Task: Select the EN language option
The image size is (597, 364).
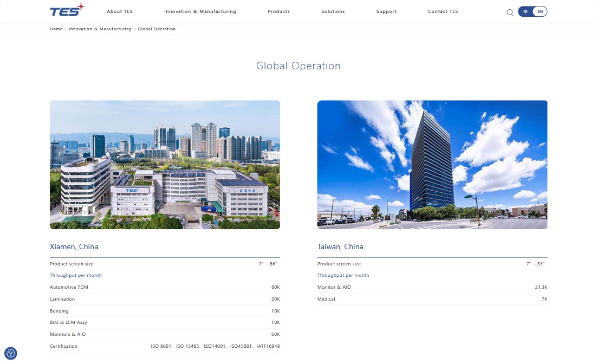Action: pyautogui.click(x=540, y=11)
